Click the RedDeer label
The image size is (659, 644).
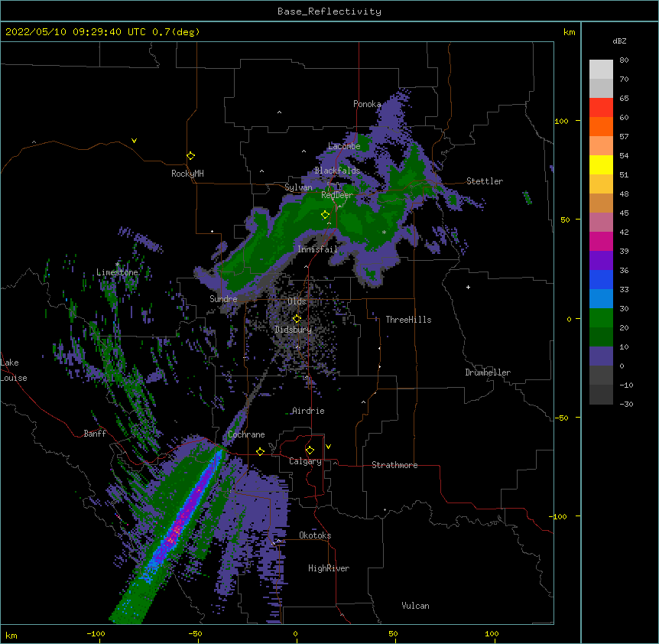click(337, 195)
